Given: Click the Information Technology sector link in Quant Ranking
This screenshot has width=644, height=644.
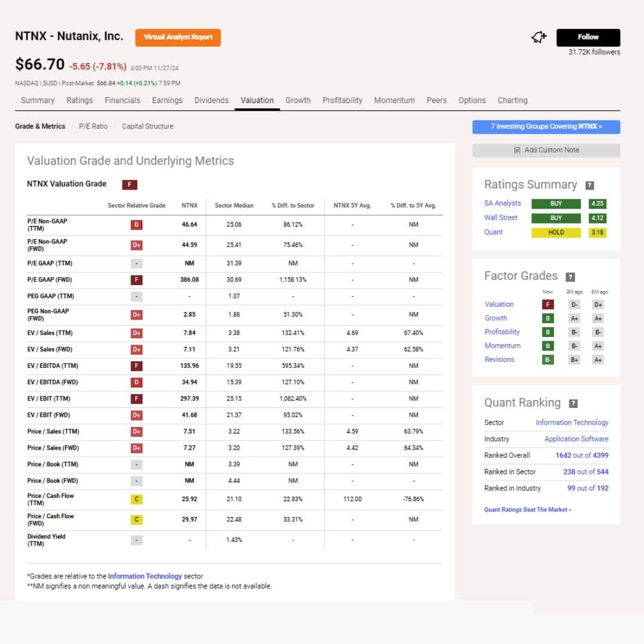Looking at the screenshot, I should [572, 423].
